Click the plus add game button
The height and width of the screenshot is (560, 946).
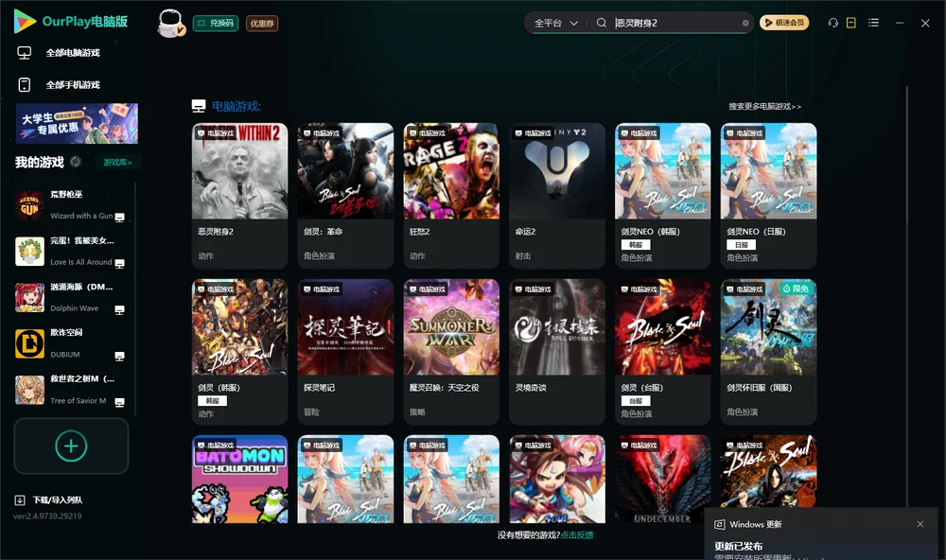tap(71, 446)
